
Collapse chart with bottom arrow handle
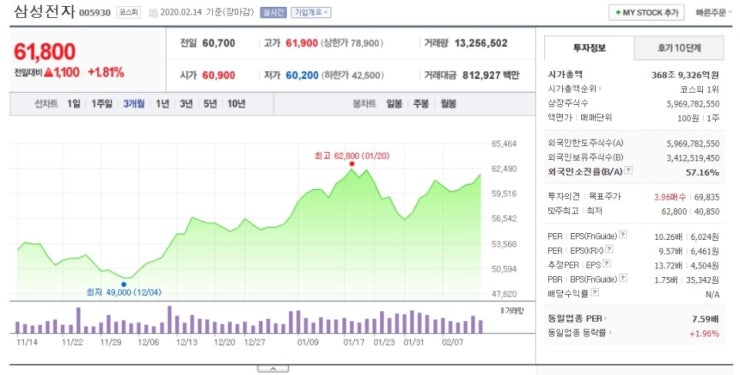pyautogui.click(x=273, y=369)
